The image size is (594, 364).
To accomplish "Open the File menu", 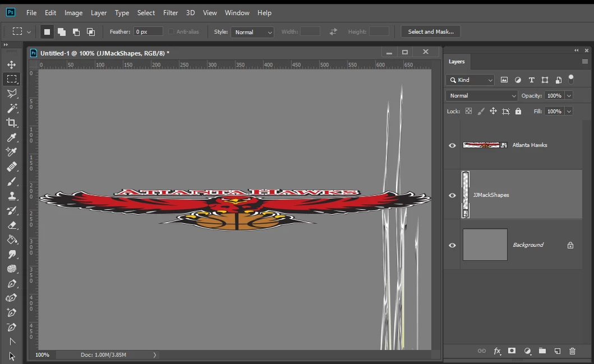I will point(31,13).
